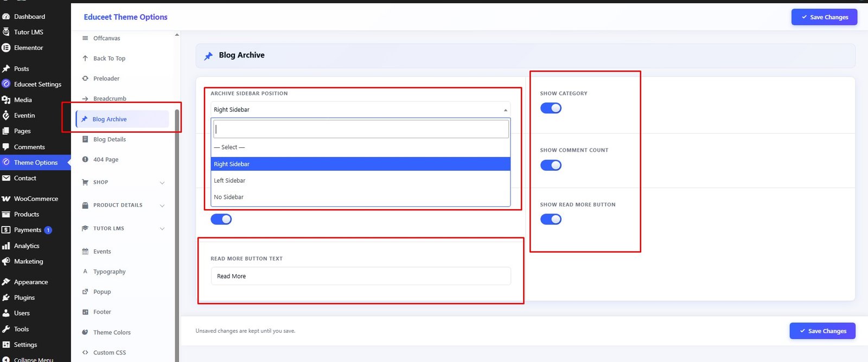Screen dimensions: 868x362
Task: Expand the Product Details section
Action: coord(123,205)
